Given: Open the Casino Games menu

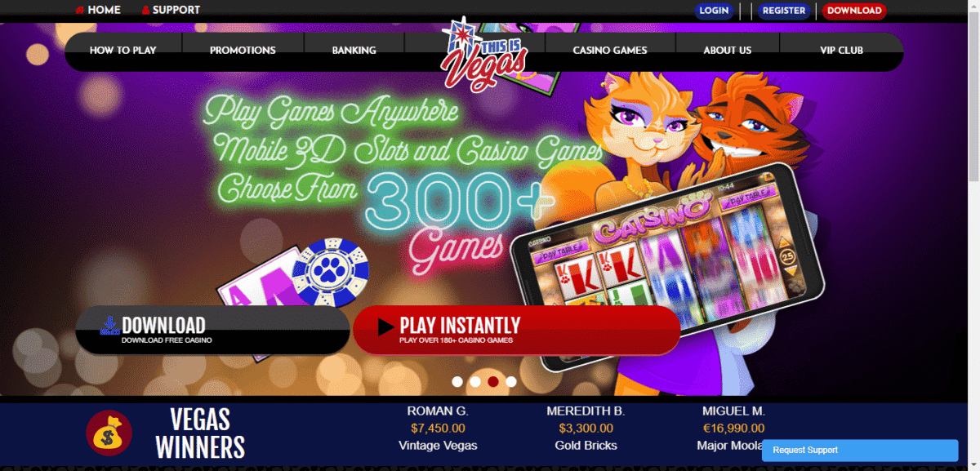Looking at the screenshot, I should 610,51.
